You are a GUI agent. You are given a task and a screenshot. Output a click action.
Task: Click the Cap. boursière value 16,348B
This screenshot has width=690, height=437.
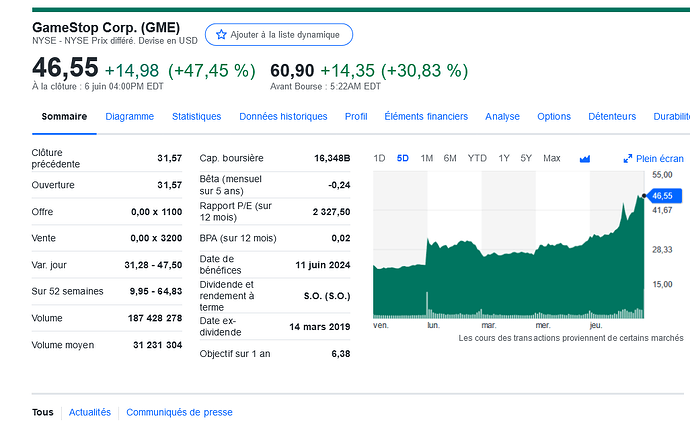(332, 158)
